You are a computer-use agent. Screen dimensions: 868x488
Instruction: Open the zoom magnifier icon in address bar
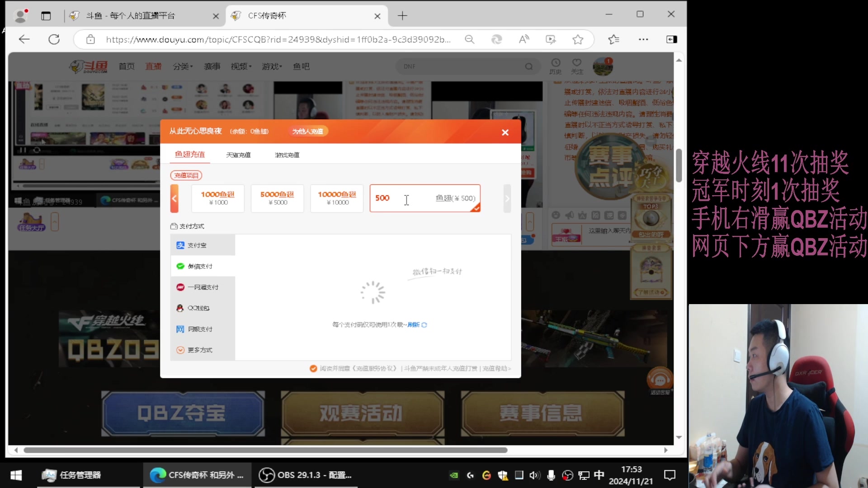point(470,39)
